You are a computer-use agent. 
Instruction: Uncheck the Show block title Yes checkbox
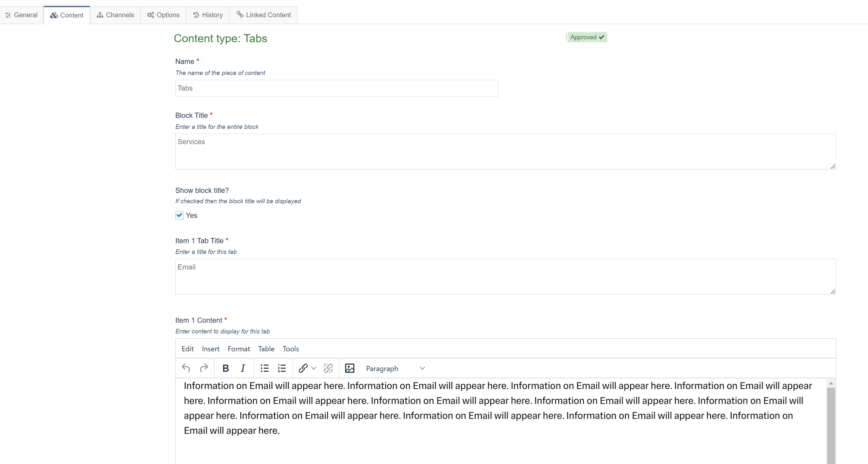(179, 215)
